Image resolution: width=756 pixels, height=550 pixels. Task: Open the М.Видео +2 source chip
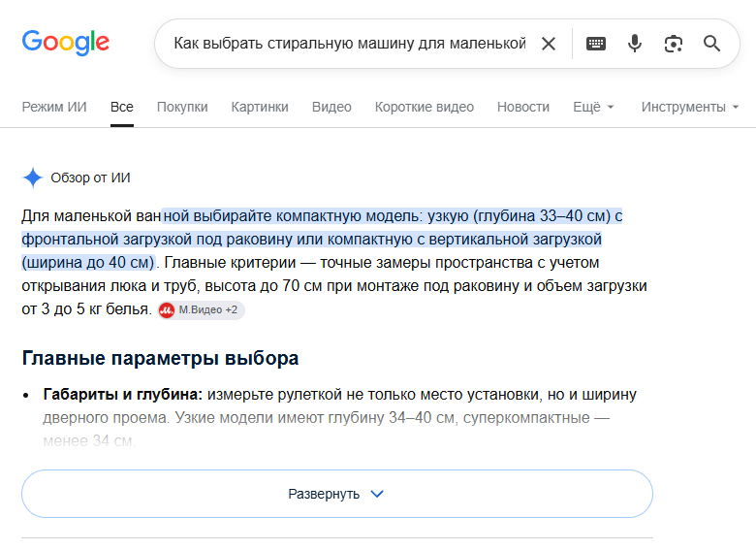pos(202,309)
